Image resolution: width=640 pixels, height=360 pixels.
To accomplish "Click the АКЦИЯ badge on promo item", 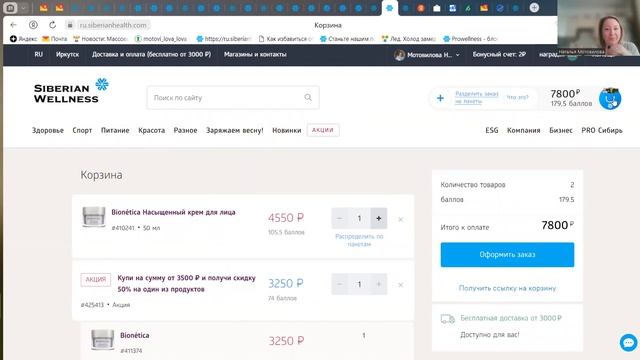I will click(96, 280).
